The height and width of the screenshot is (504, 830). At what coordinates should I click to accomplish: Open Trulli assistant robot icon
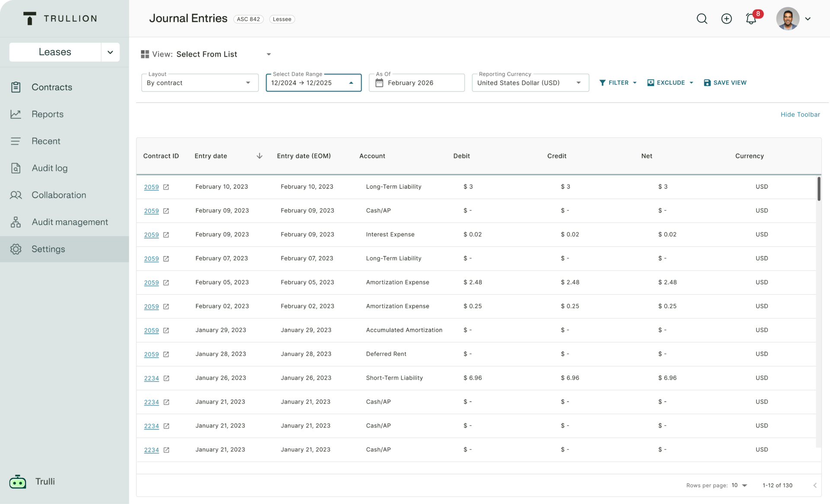(x=18, y=482)
